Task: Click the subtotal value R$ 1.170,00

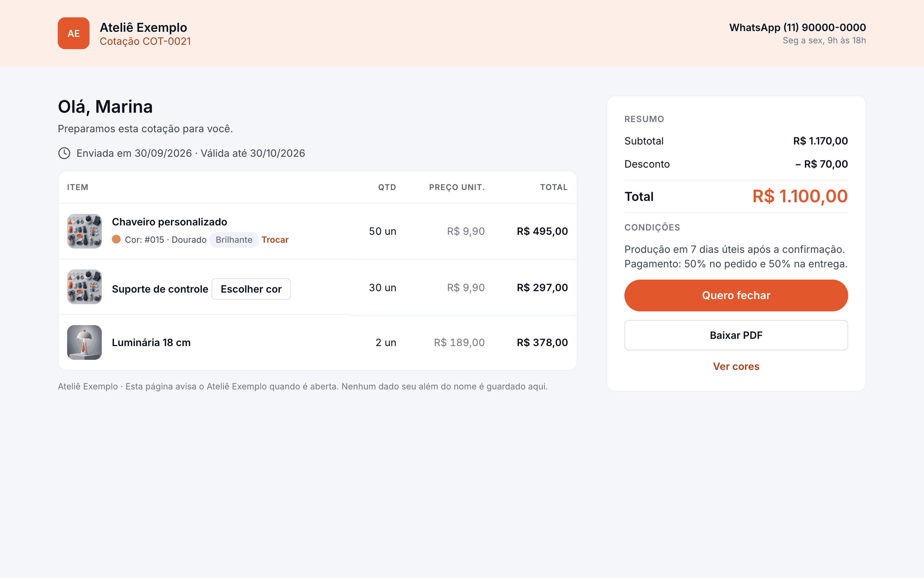Action: tap(820, 141)
